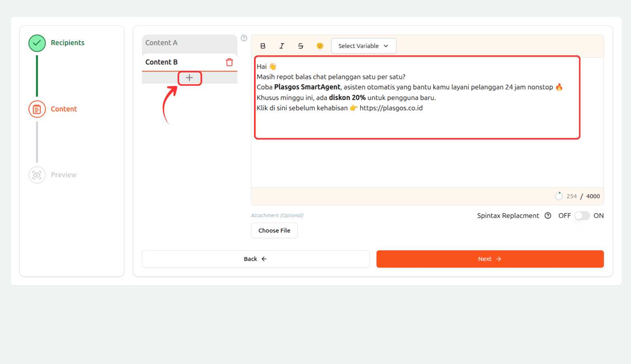The width and height of the screenshot is (631, 364).
Task: Click the plasgos.co.id URL in the message
Action: (391, 108)
